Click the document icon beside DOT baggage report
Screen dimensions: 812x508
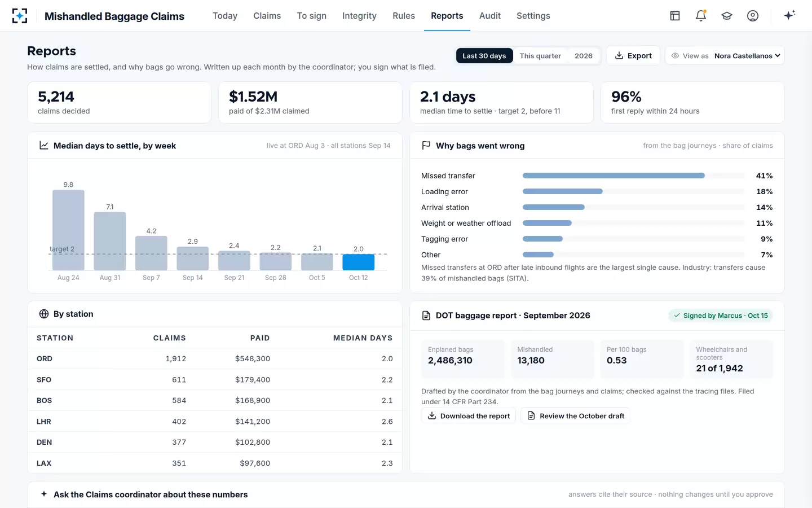point(426,316)
